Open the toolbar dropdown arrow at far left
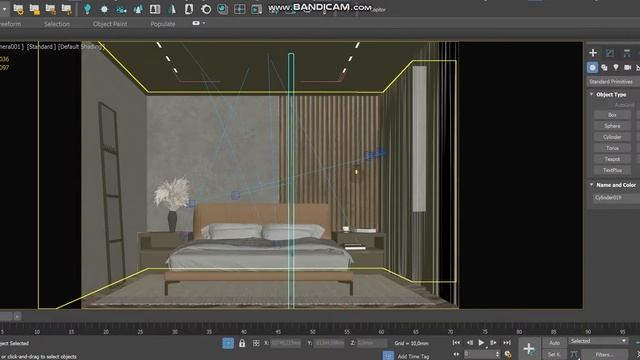This screenshot has width=640, height=360. click(4, 9)
